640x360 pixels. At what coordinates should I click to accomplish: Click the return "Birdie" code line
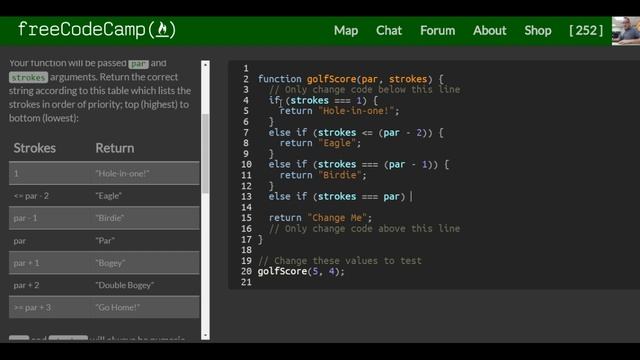pos(323,175)
